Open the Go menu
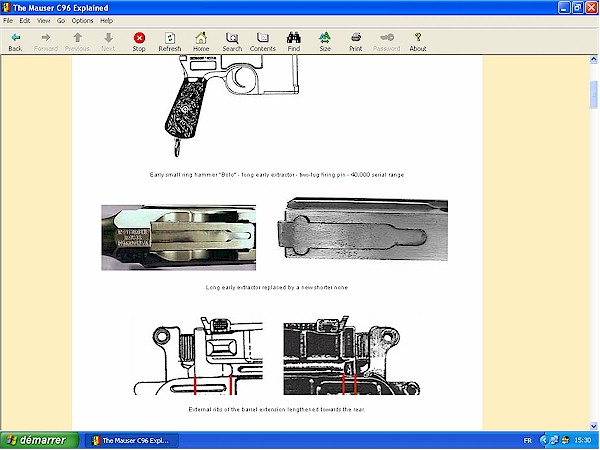The height and width of the screenshot is (450, 600). (61, 21)
